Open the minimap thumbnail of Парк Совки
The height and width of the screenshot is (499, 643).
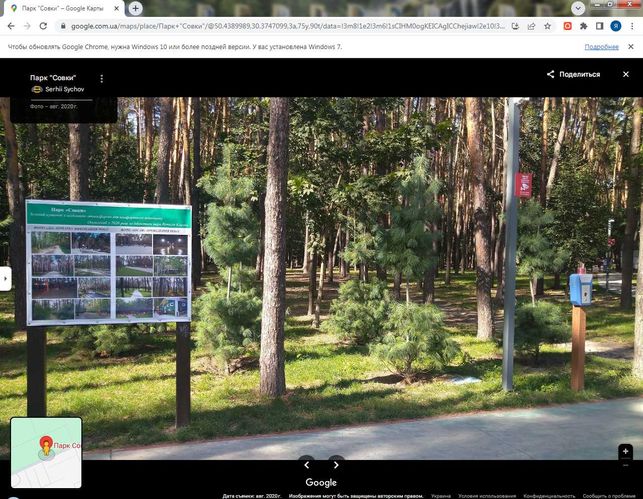click(x=46, y=452)
